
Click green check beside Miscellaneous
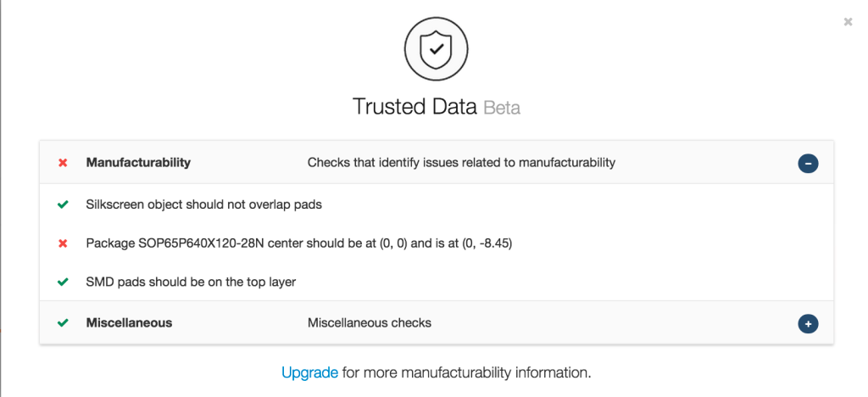63,322
